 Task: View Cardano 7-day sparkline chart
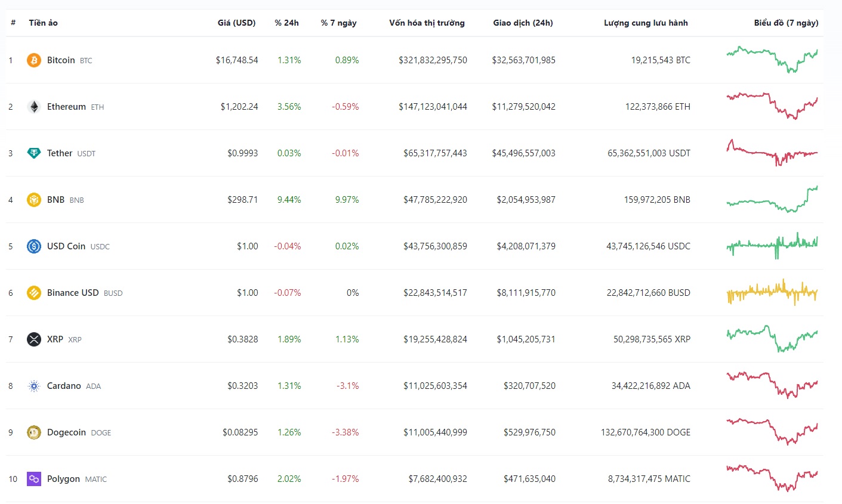tap(772, 385)
